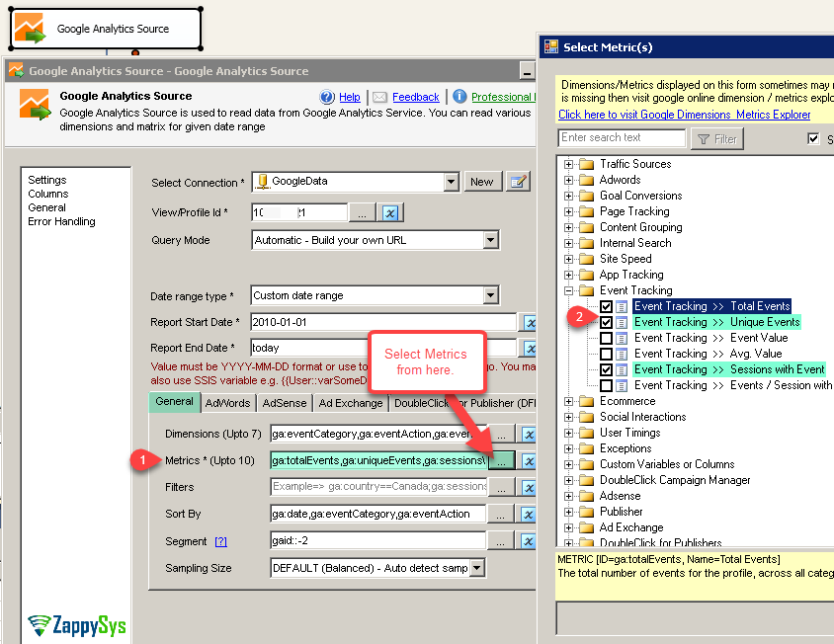Screen dimensions: 834x644
Task: Click the Professional info icon
Action: click(459, 96)
